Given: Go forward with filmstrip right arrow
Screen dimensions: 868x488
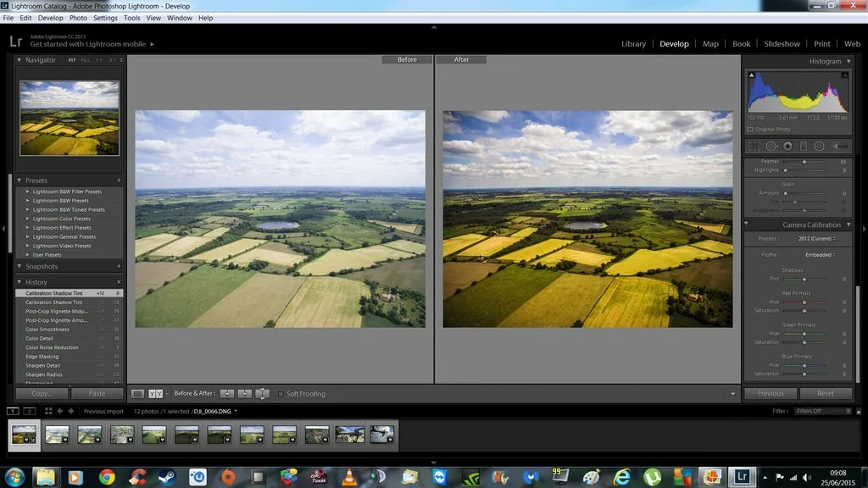Looking at the screenshot, I should (x=71, y=411).
